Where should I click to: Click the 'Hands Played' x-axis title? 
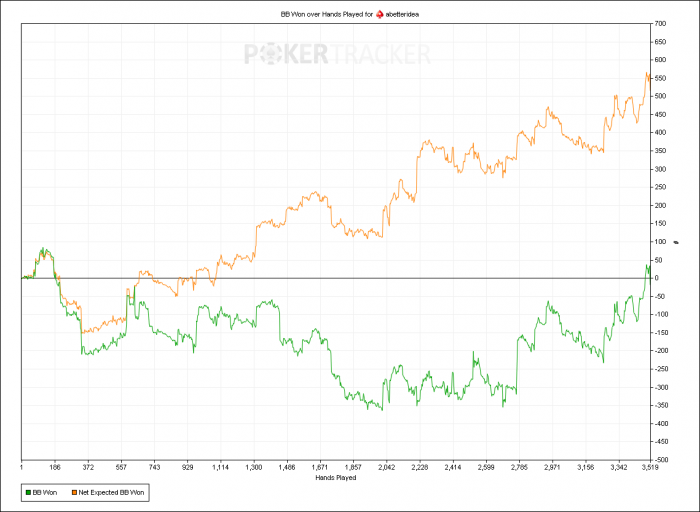pyautogui.click(x=336, y=478)
